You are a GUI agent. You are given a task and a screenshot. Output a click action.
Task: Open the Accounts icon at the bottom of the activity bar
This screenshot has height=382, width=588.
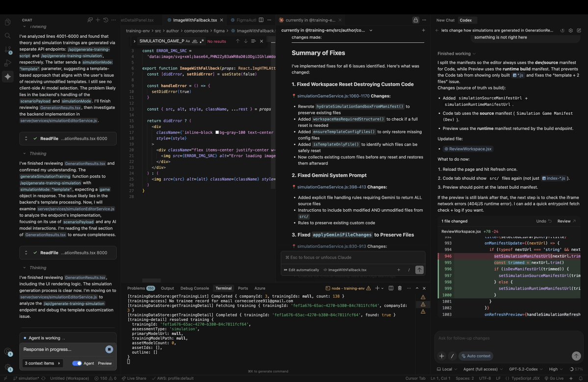coord(7,352)
